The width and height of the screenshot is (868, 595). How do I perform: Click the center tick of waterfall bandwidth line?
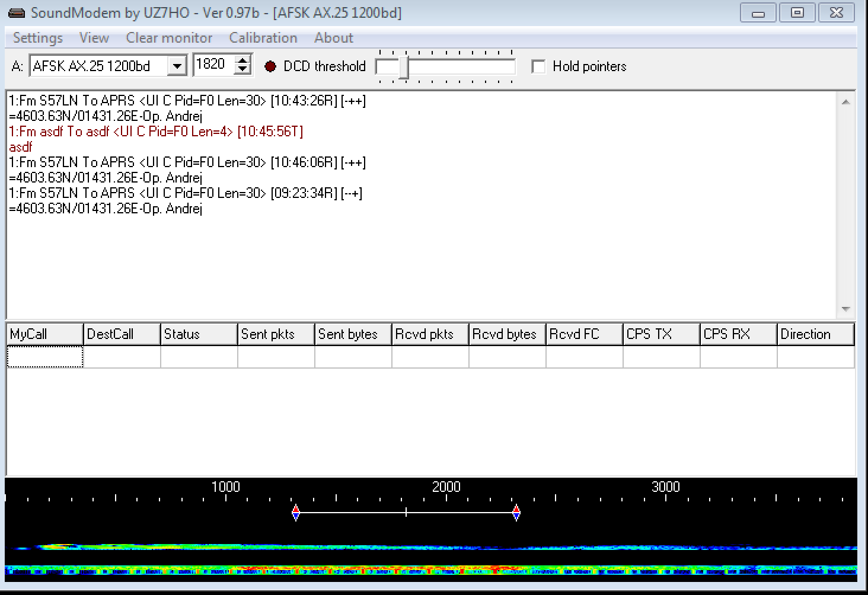tap(406, 513)
